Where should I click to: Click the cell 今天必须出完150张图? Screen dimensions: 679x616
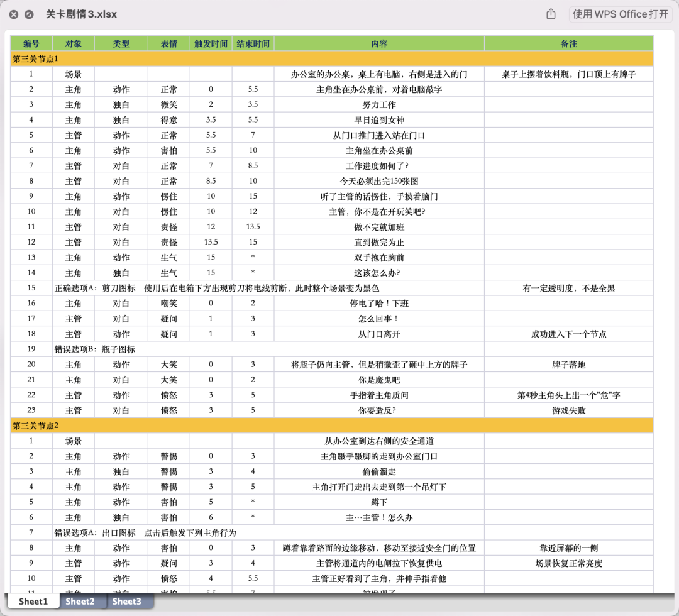point(379,181)
